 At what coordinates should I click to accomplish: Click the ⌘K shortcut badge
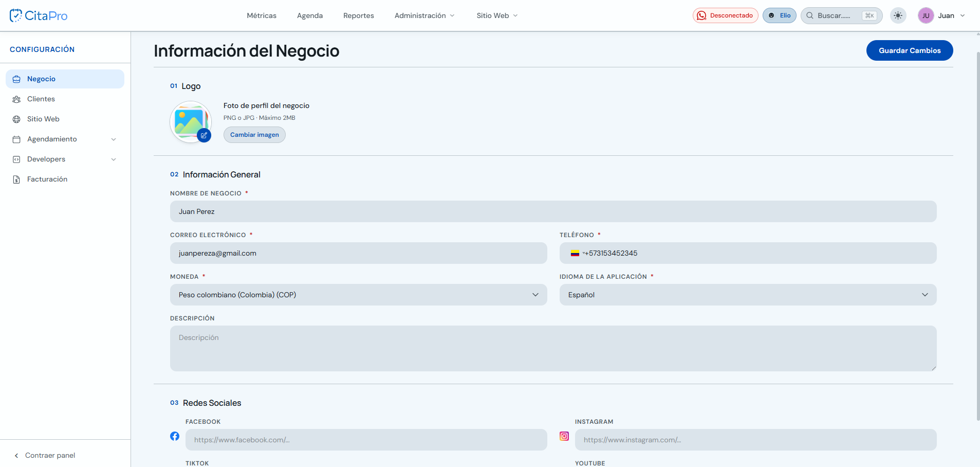tap(870, 15)
